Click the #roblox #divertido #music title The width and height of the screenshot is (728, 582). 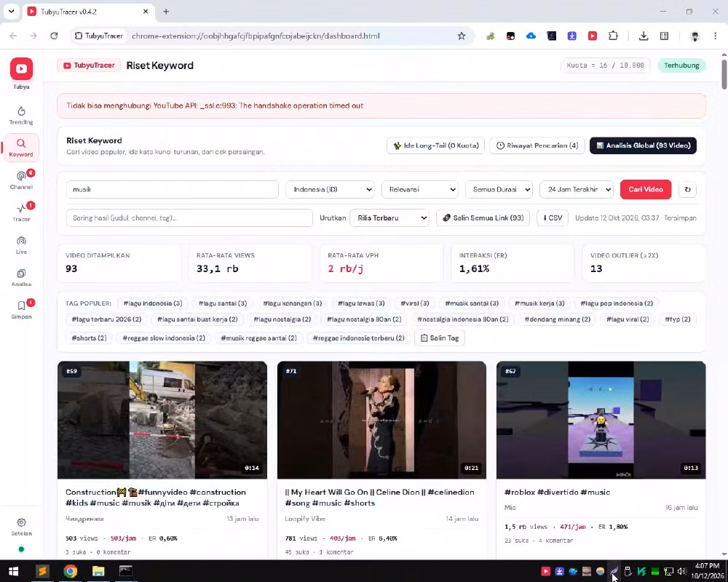click(557, 492)
